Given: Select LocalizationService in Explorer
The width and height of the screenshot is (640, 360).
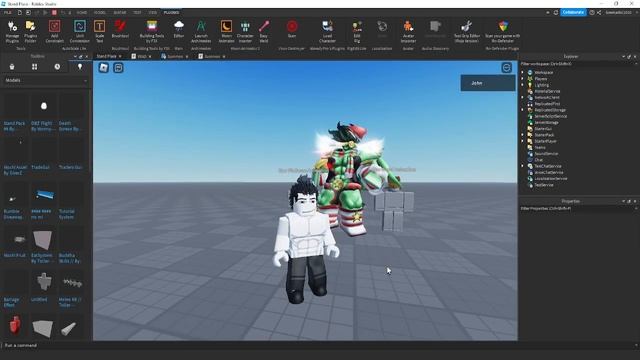Looking at the screenshot, I should tap(550, 178).
